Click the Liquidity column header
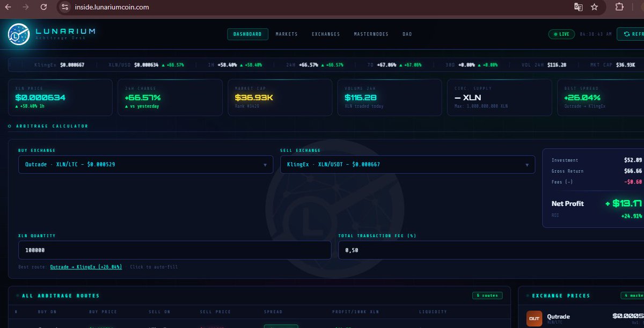 point(433,311)
